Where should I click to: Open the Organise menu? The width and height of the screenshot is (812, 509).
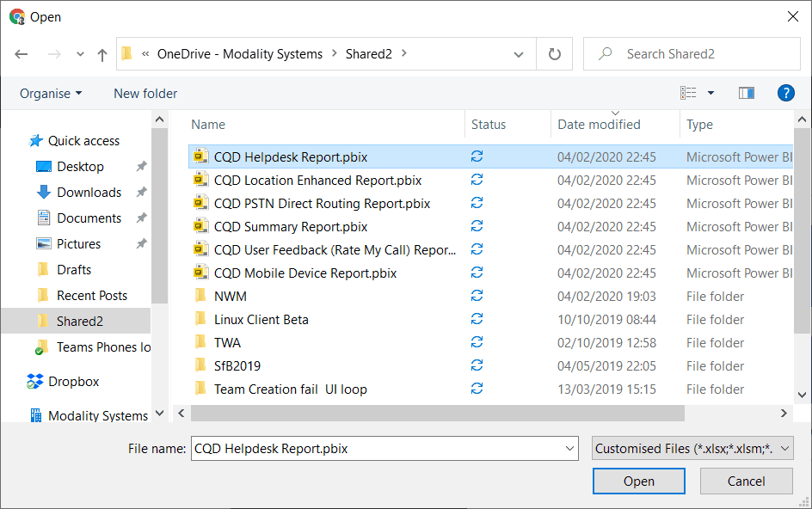click(x=51, y=93)
